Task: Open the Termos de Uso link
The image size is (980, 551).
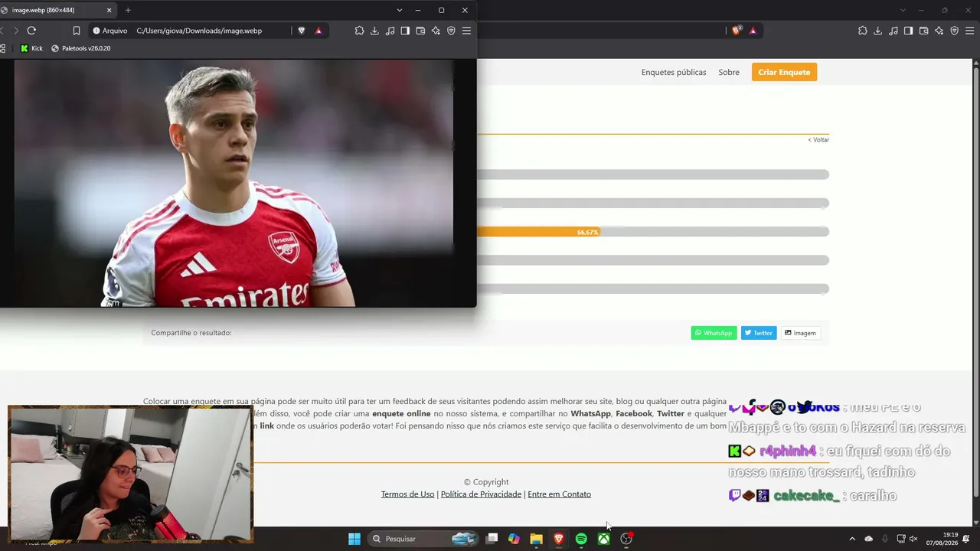Action: click(407, 494)
